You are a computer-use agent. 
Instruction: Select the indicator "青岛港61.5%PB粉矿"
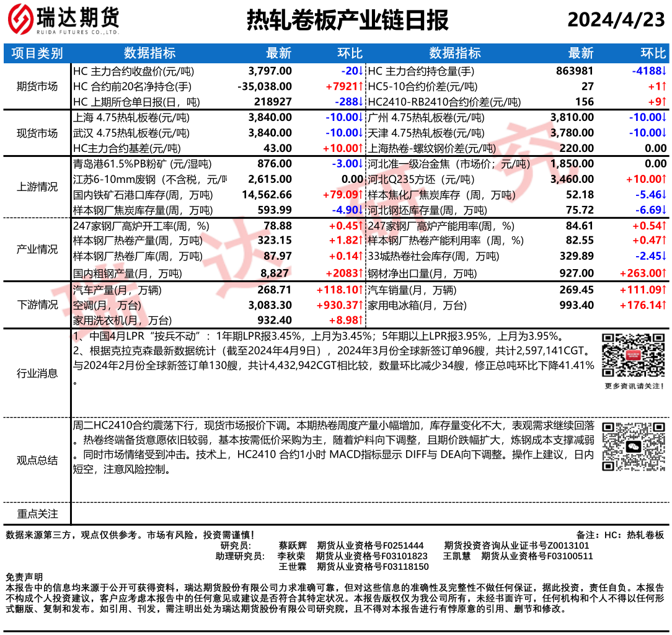click(119, 164)
